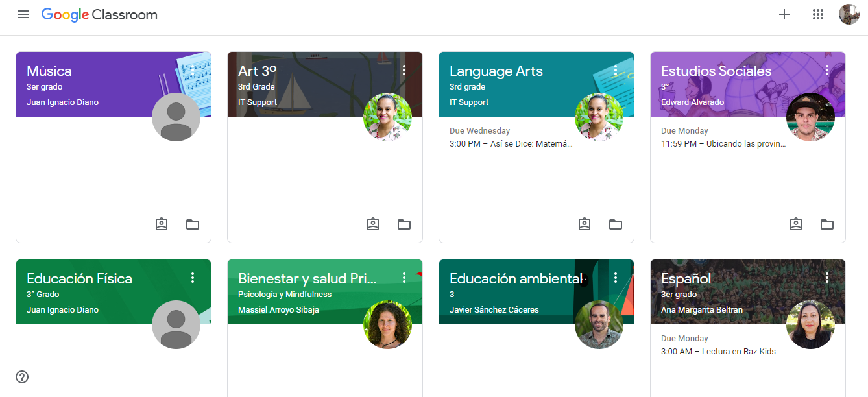Open Drive folder for Música class
868x397 pixels.
point(193,224)
